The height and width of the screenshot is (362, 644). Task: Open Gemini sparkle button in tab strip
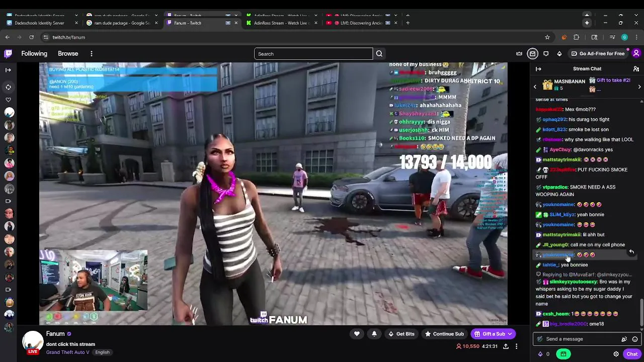coord(587,23)
